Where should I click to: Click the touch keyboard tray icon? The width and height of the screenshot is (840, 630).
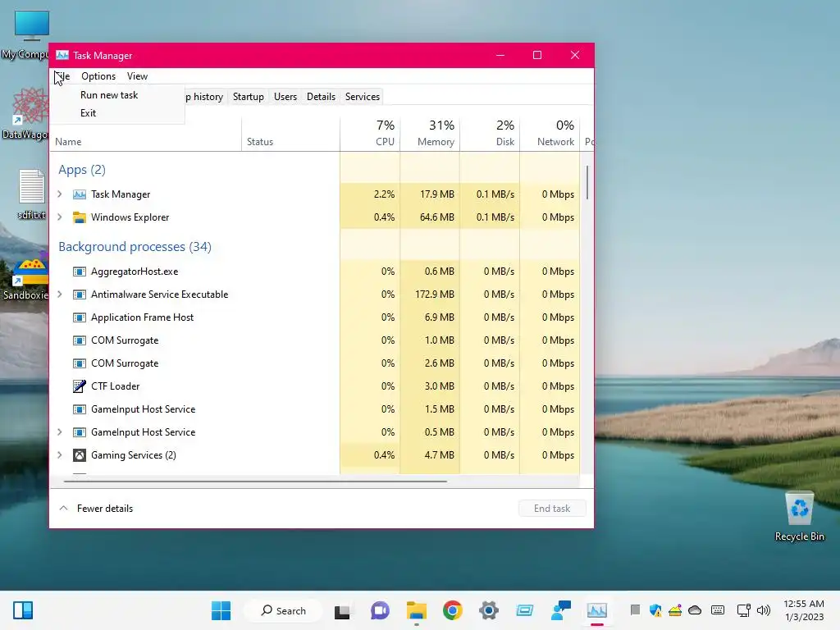tap(718, 610)
